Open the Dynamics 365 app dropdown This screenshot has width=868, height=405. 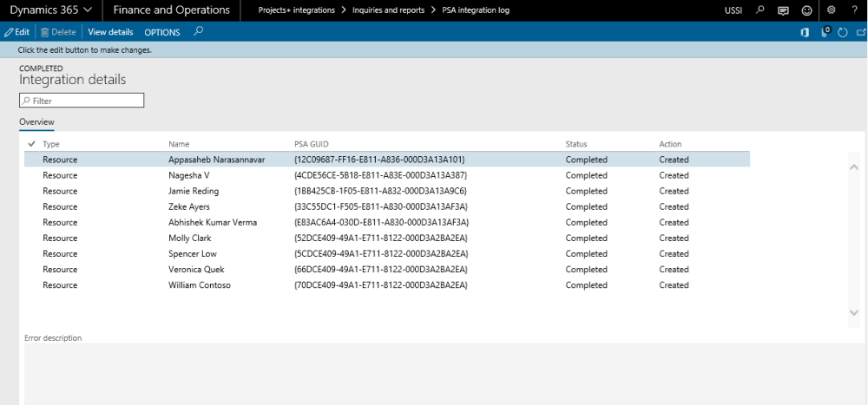click(x=51, y=10)
